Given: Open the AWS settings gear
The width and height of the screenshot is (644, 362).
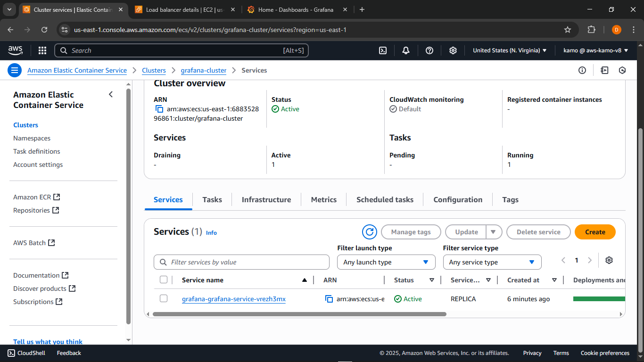Looking at the screenshot, I should pyautogui.click(x=453, y=50).
